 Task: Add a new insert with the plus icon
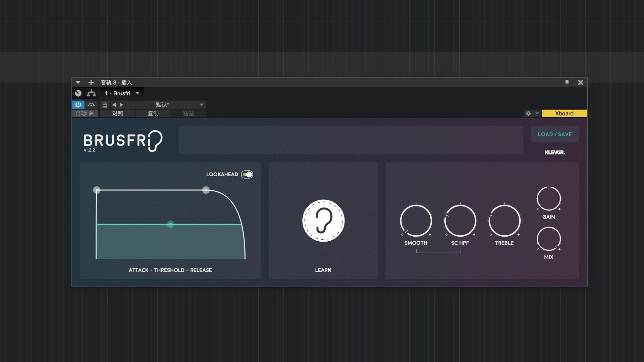[x=91, y=82]
